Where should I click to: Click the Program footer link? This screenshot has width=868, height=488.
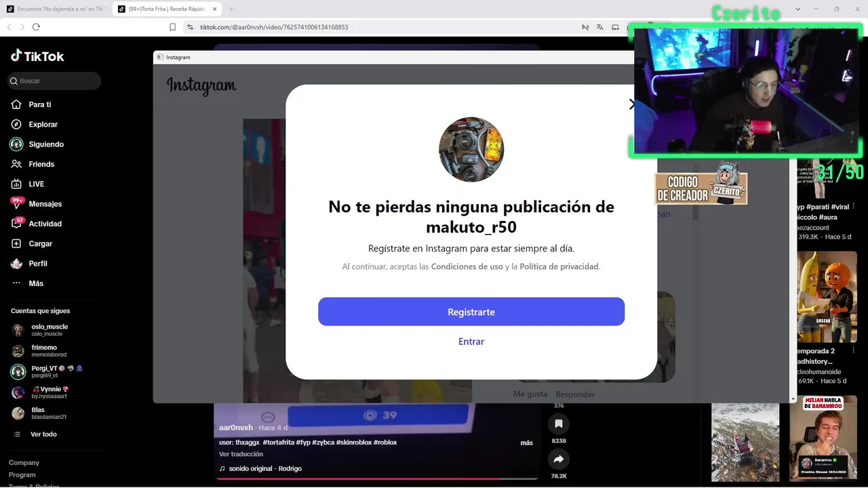point(22,474)
